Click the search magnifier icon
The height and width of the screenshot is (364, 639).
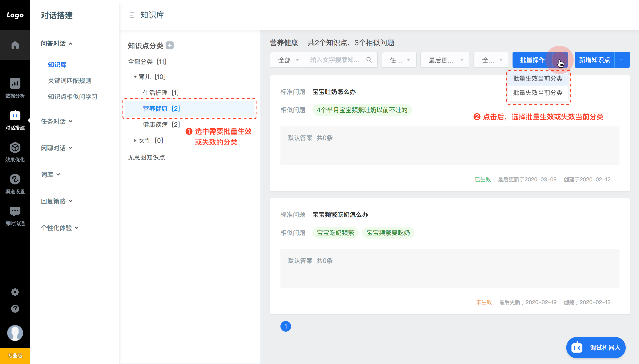pyautogui.click(x=369, y=60)
